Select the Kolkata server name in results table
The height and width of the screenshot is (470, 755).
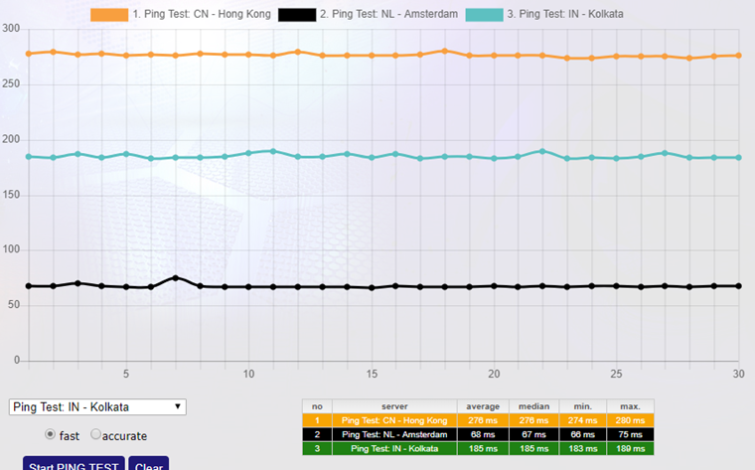coord(394,449)
